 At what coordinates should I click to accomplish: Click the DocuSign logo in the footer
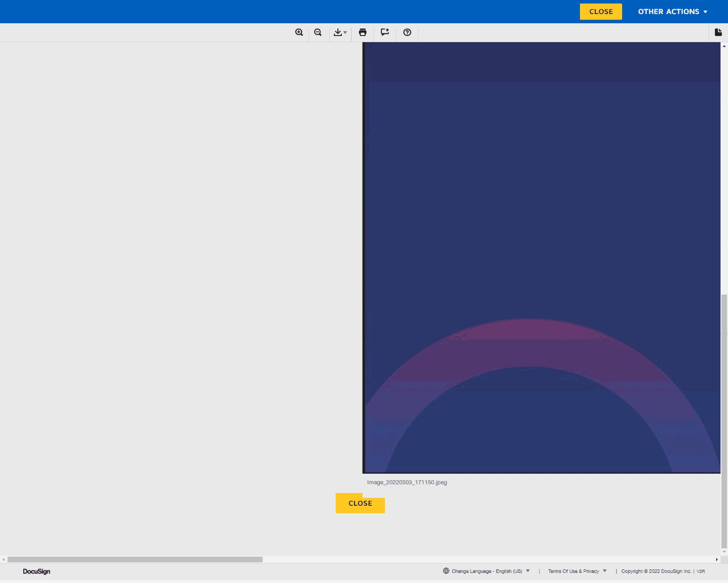(x=36, y=571)
